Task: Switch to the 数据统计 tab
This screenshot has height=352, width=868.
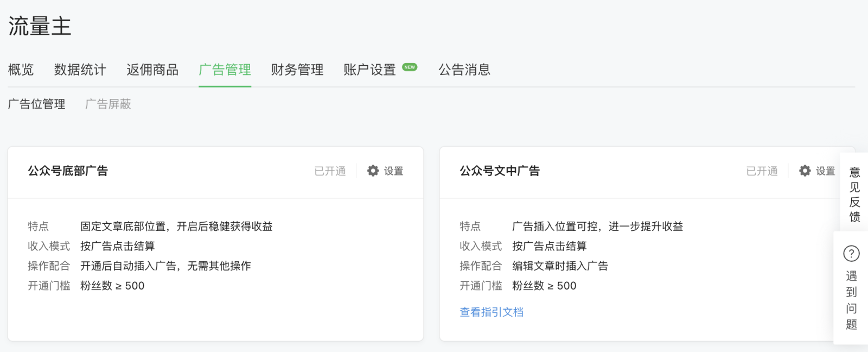Action: click(x=80, y=70)
